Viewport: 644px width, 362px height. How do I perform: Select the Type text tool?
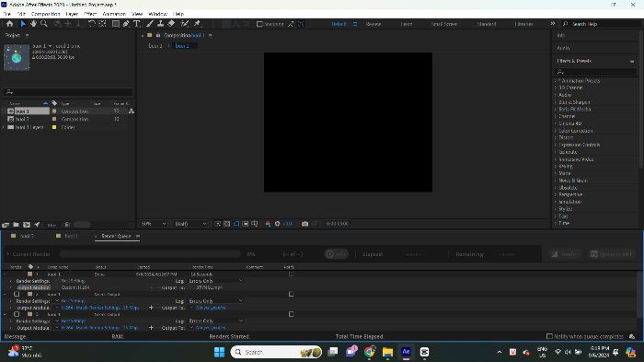coord(137,24)
